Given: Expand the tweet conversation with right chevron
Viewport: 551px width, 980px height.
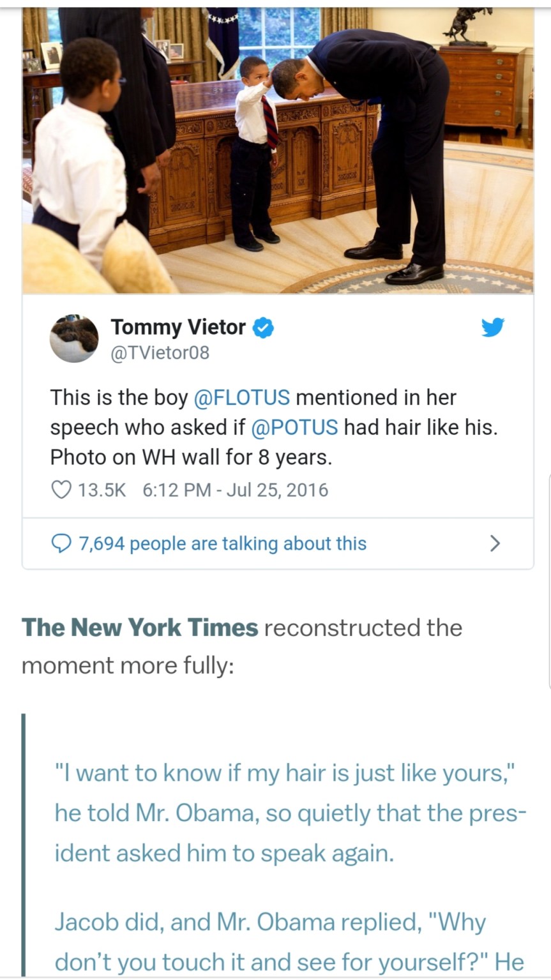Looking at the screenshot, I should tap(494, 543).
